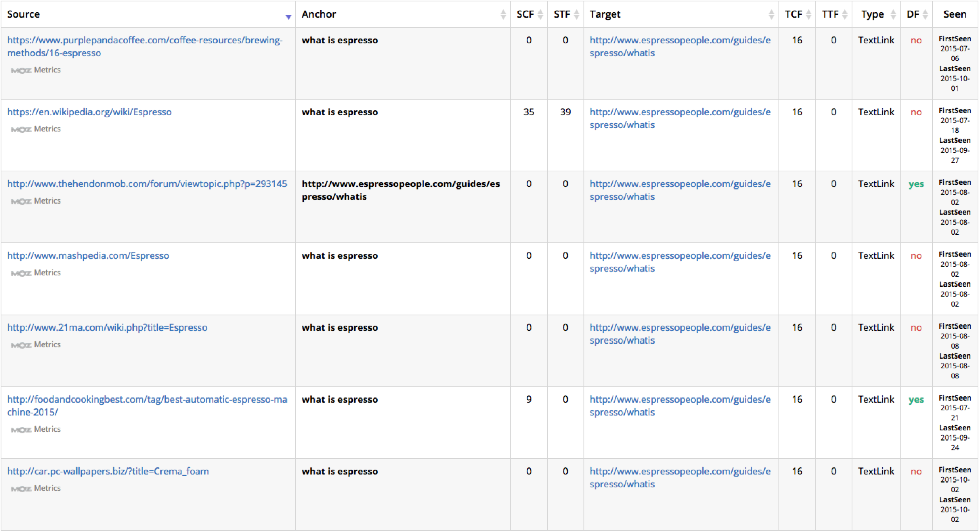Open target link in mashpedia row
Image resolution: width=980 pixels, height=531 pixels.
pos(680,262)
